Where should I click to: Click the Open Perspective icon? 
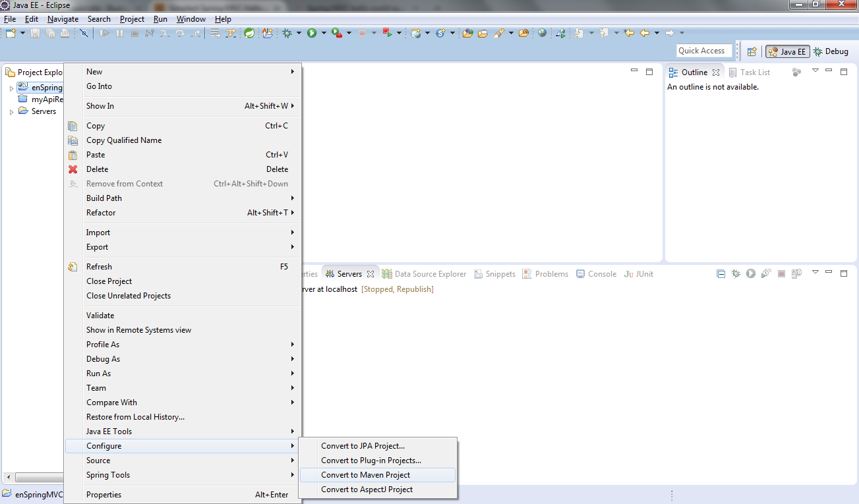pyautogui.click(x=752, y=51)
